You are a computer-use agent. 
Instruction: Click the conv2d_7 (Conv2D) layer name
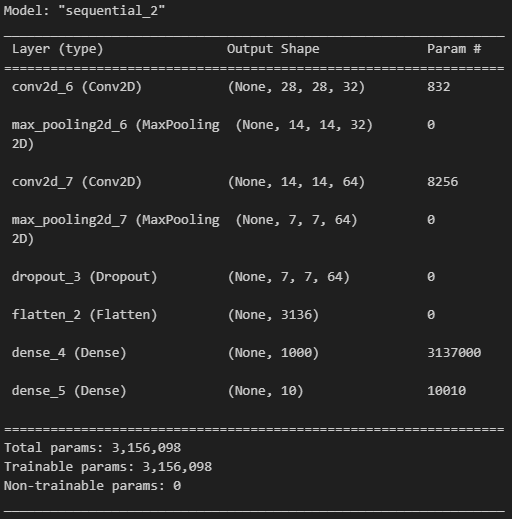click(x=77, y=182)
